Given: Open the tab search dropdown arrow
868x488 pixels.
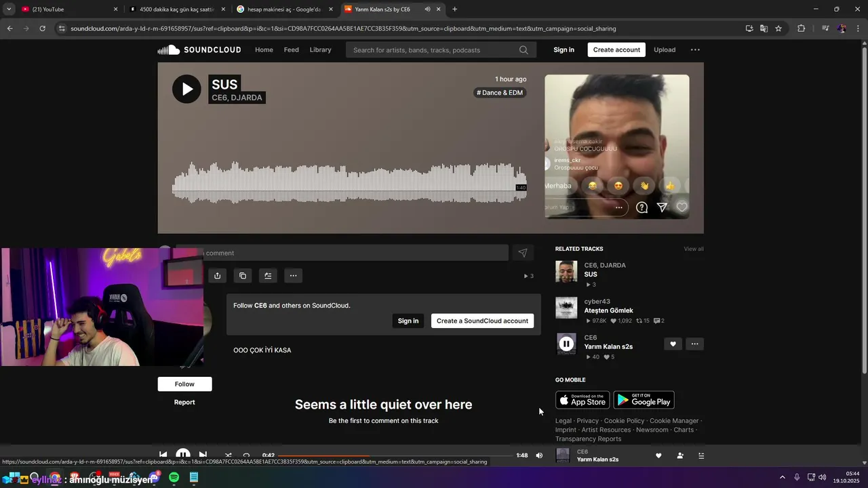Looking at the screenshot, I should pos(9,9).
